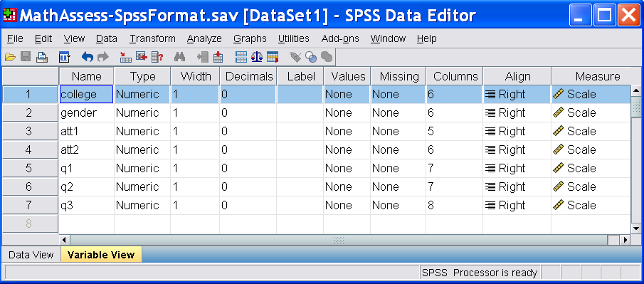The image size is (644, 284).
Task: Click the Show All Variables grey circles icon
Action: click(x=327, y=57)
